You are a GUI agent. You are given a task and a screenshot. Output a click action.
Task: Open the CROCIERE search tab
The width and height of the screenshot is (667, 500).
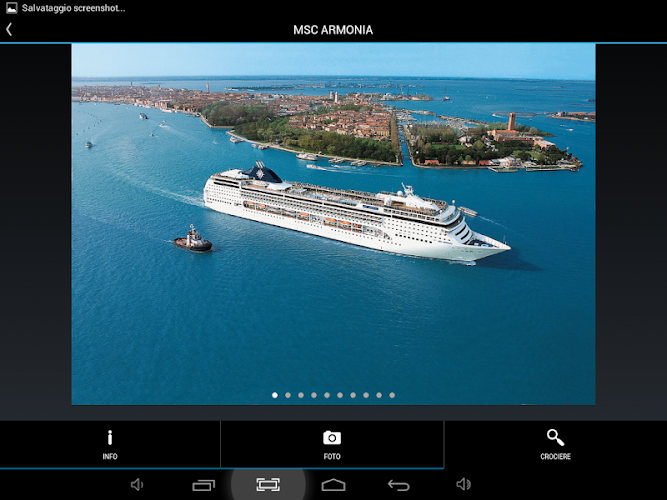point(556,445)
